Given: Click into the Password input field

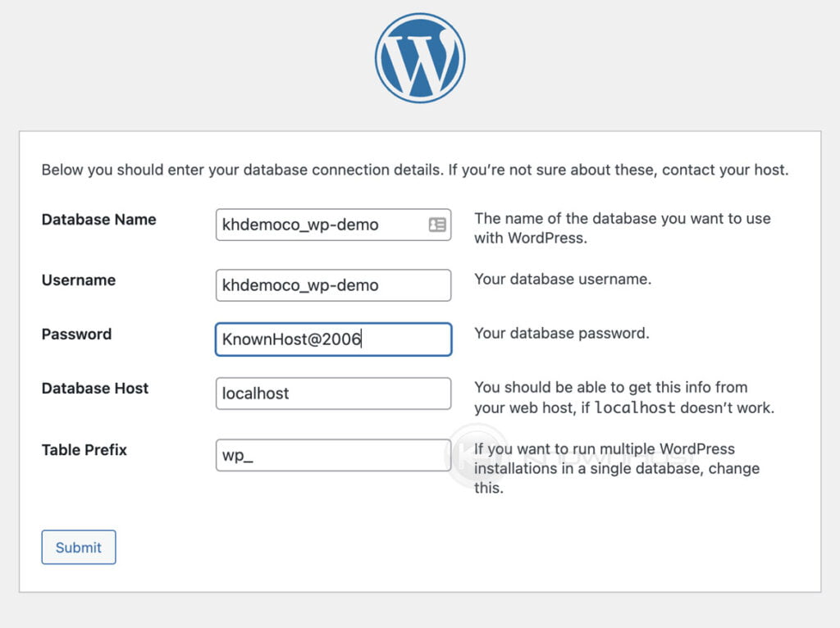Looking at the screenshot, I should tap(333, 339).
